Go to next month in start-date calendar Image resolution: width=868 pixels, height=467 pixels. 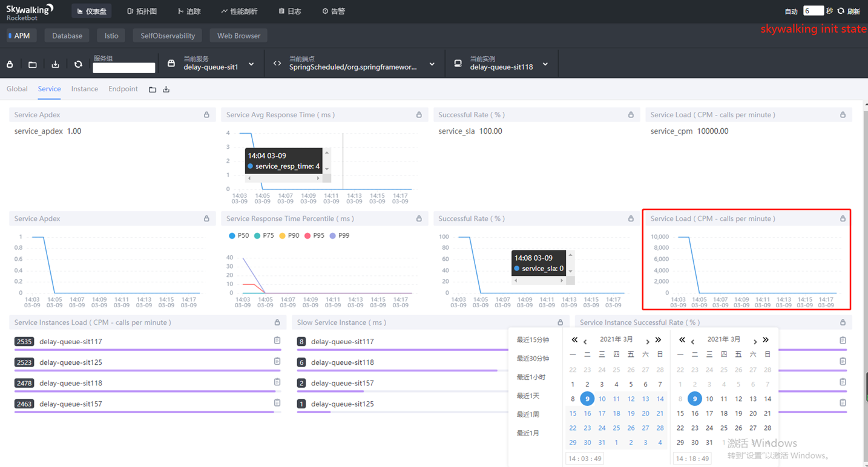coord(648,341)
